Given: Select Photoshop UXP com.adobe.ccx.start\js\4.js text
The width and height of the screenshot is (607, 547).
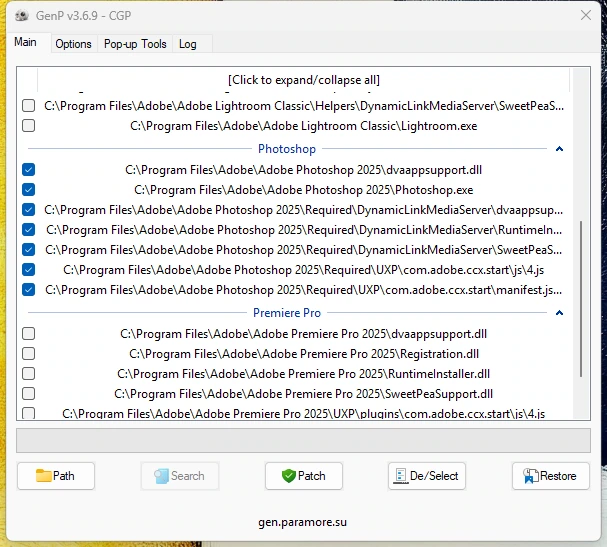Looking at the screenshot, I should click(304, 269).
